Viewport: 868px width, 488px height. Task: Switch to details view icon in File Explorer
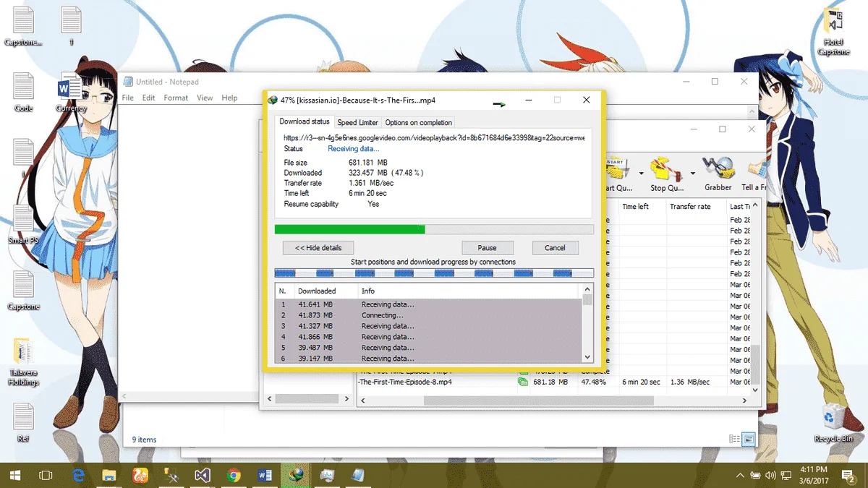735,439
